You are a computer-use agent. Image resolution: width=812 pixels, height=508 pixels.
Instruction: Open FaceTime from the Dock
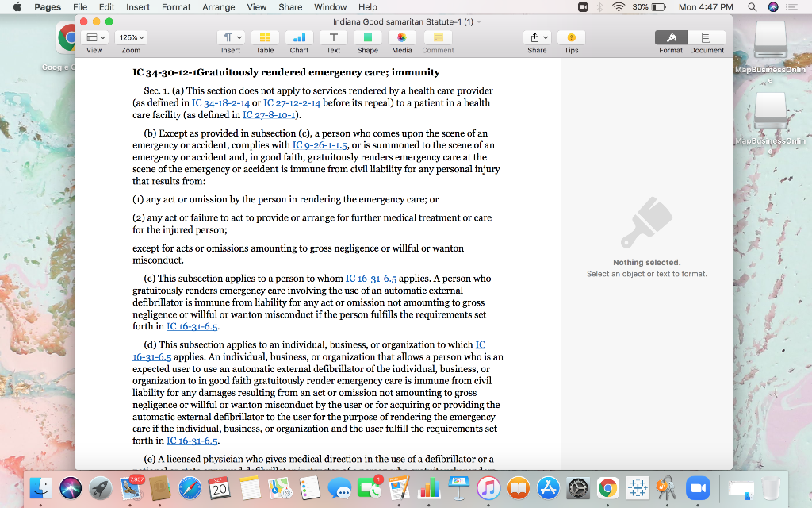coord(370,488)
